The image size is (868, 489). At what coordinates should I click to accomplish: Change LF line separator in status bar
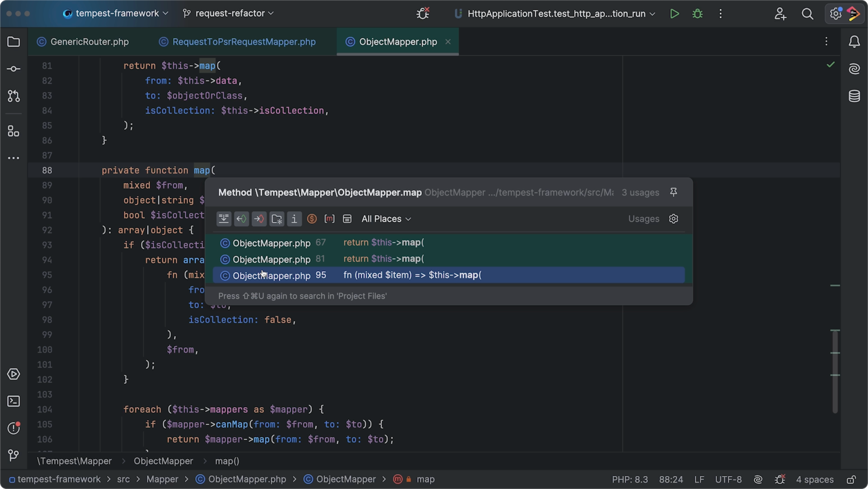click(x=699, y=479)
